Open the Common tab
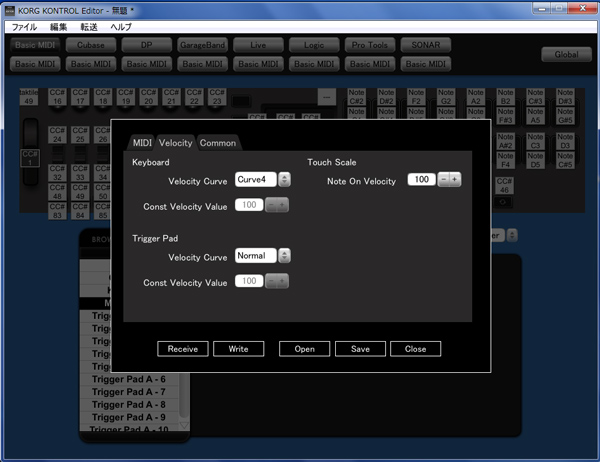The image size is (600, 462). point(218,143)
